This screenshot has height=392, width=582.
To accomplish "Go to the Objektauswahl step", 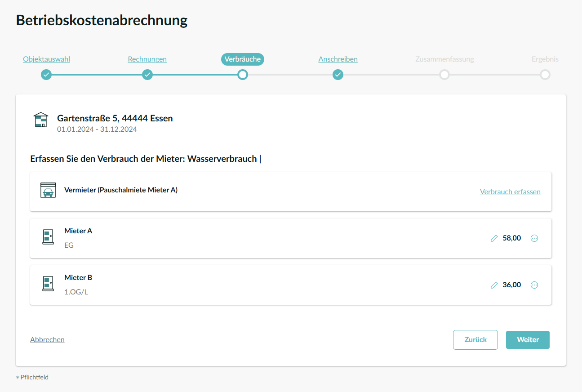I will (x=46, y=59).
